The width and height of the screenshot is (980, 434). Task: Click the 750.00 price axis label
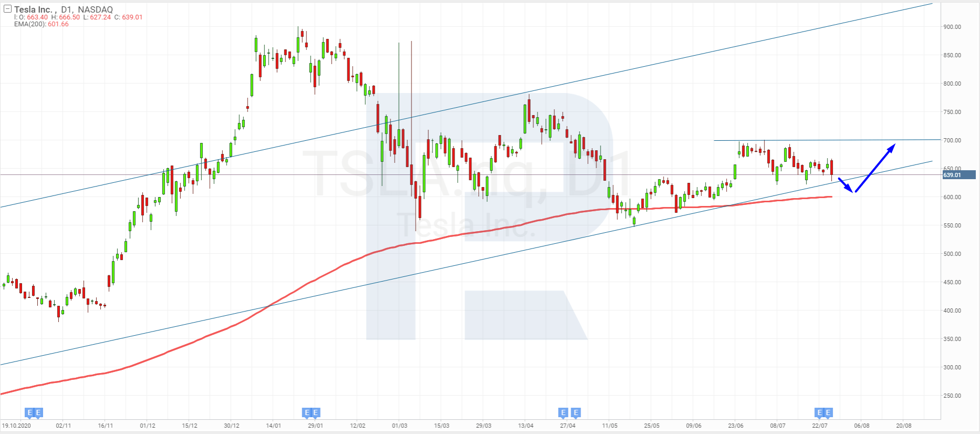click(952, 112)
